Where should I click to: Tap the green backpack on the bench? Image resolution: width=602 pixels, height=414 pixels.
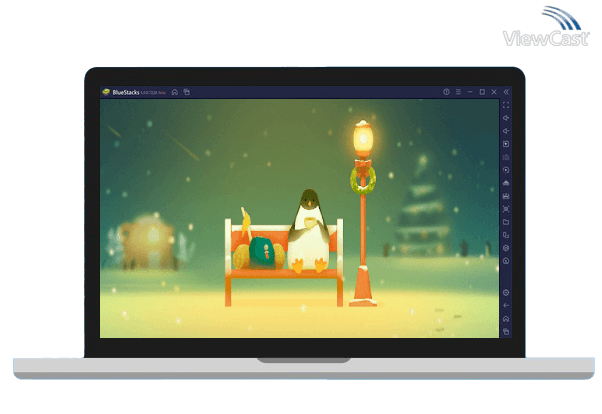[263, 252]
